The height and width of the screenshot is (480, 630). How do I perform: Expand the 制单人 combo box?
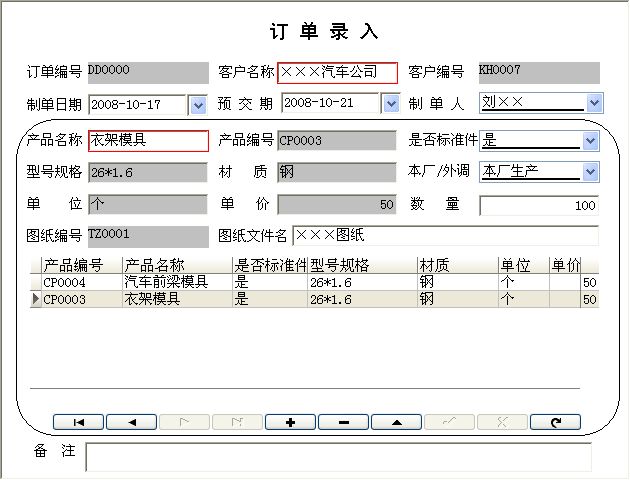(x=594, y=103)
